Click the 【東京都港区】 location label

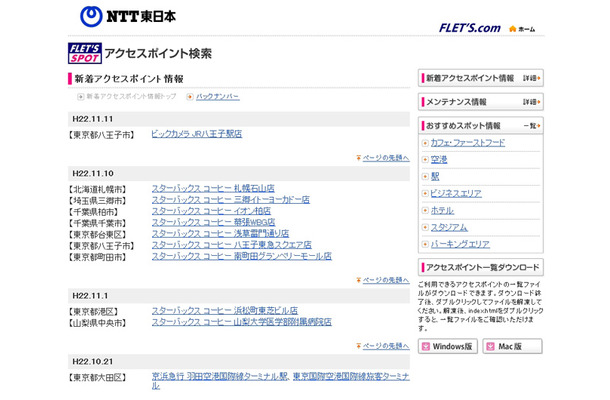pos(93,312)
